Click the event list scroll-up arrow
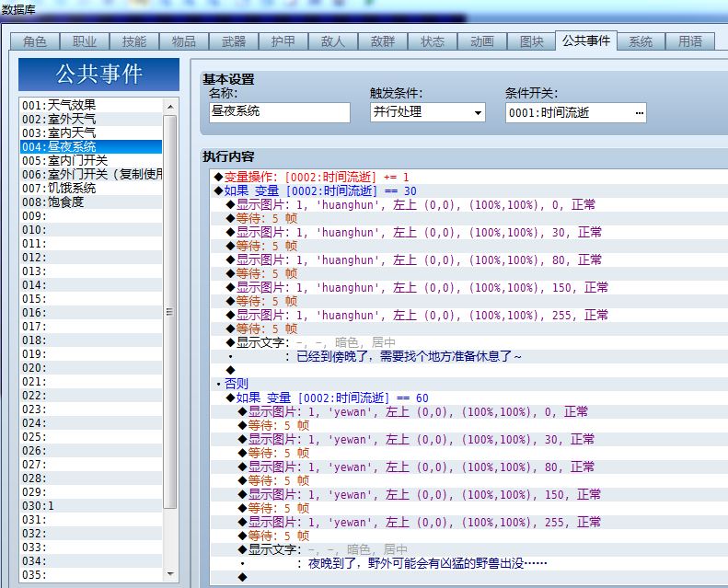Image resolution: width=728 pixels, height=588 pixels. [x=170, y=106]
